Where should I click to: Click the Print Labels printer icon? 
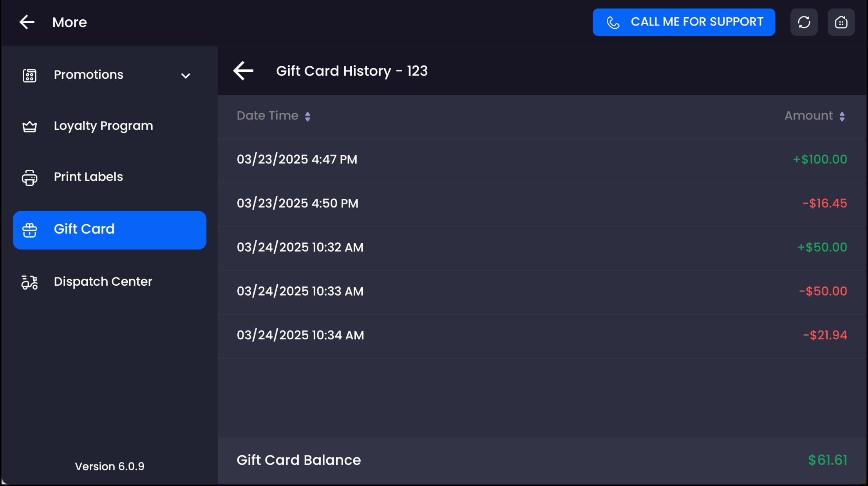[x=29, y=178]
